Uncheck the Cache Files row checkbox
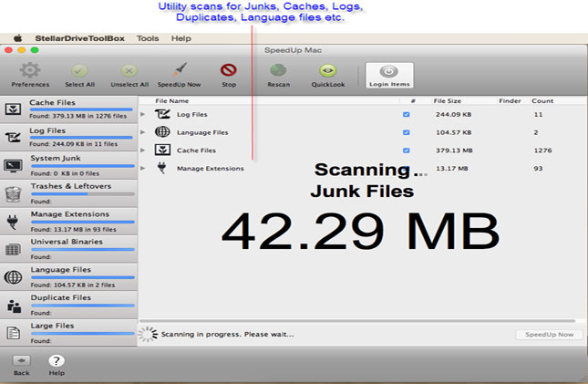This screenshot has width=588, height=384. tap(406, 150)
